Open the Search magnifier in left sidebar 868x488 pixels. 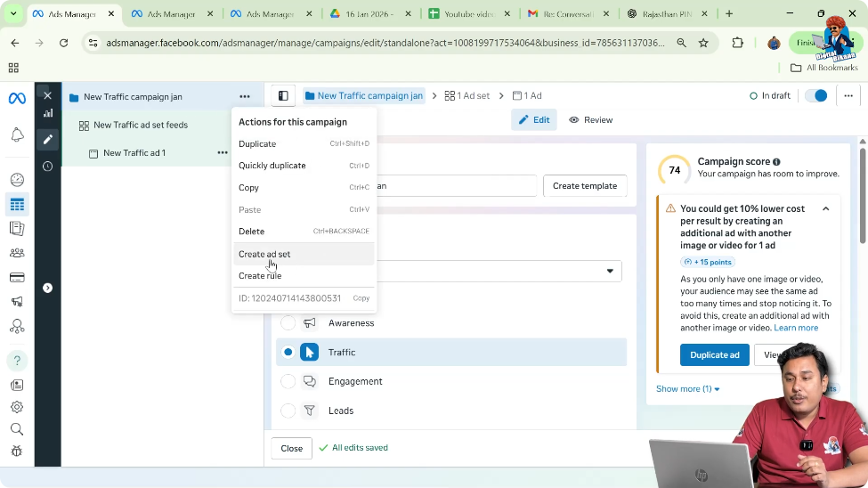tap(17, 429)
